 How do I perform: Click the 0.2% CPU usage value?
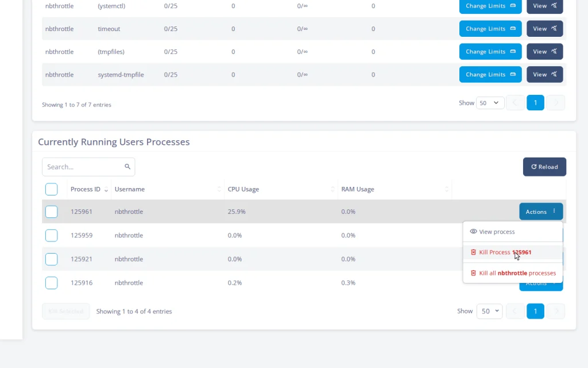click(235, 283)
